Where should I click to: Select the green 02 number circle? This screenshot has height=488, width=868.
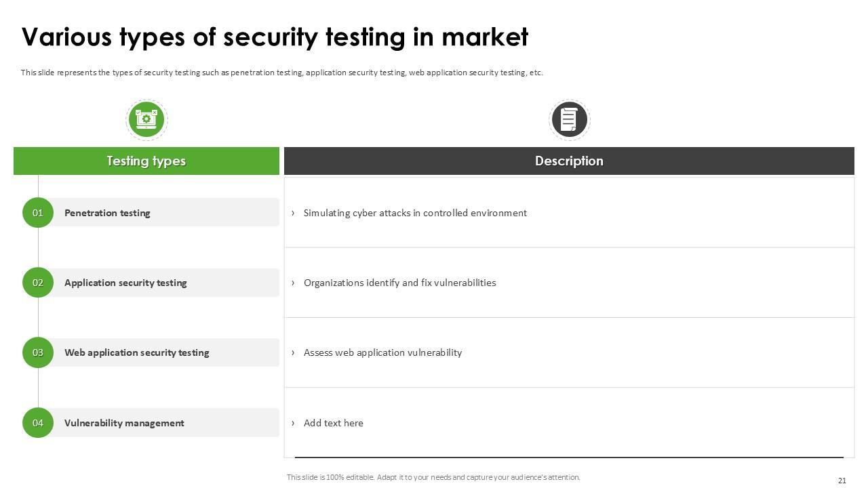(38, 283)
